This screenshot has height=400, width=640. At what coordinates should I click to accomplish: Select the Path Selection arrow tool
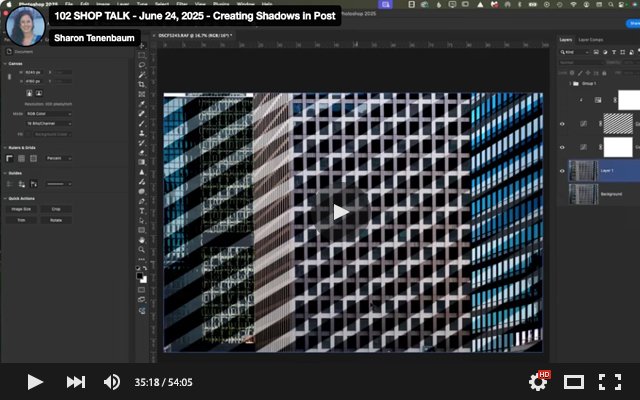142,221
